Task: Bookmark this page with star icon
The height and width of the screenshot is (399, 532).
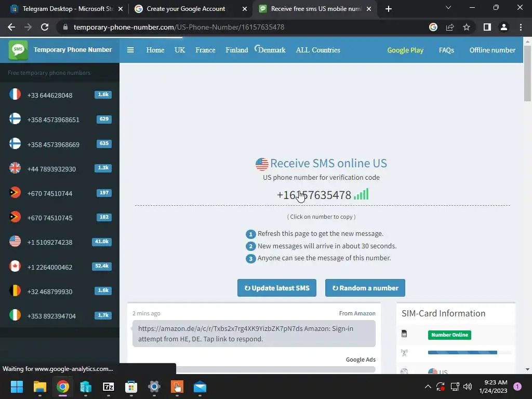Action: click(467, 27)
